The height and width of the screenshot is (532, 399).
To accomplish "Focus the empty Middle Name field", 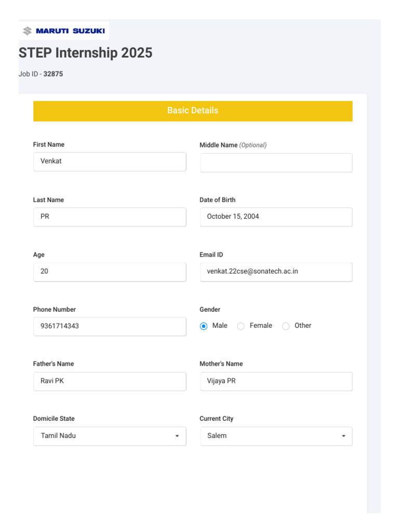I will click(x=276, y=163).
